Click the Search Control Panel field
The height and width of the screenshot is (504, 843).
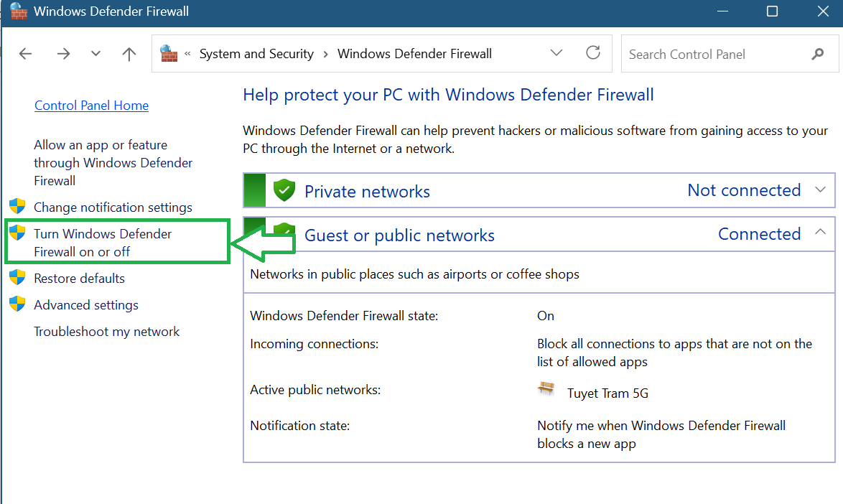click(730, 54)
